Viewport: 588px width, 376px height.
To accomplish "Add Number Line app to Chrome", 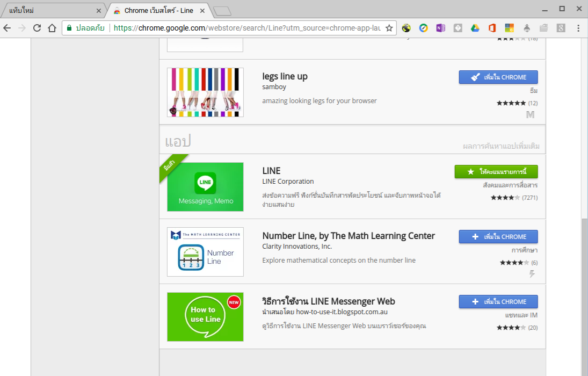I will [498, 237].
